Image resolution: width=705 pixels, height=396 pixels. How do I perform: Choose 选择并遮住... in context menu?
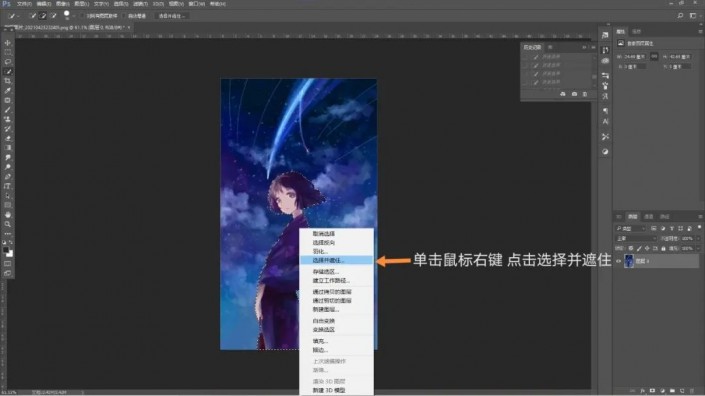coord(336,260)
